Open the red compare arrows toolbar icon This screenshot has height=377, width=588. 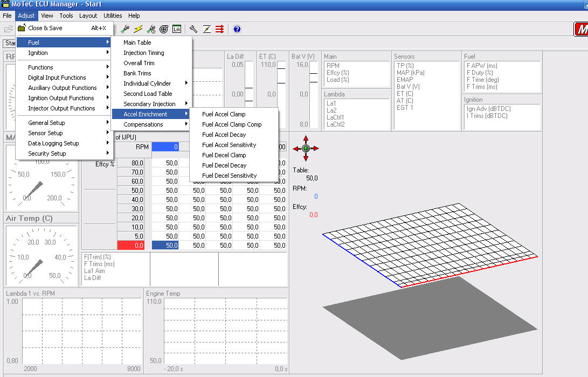220,29
